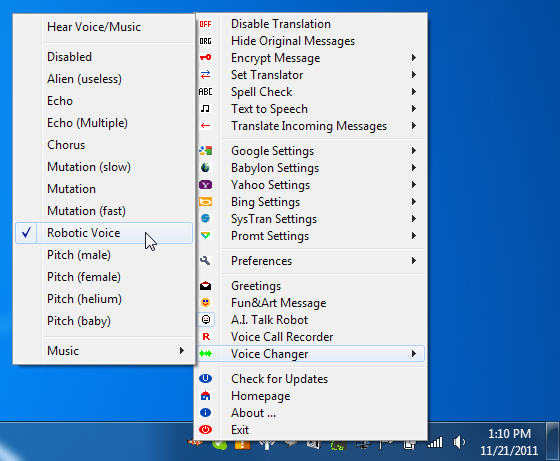This screenshot has height=461, width=560.
Task: Click the orange Bing icon
Action: pos(205,202)
